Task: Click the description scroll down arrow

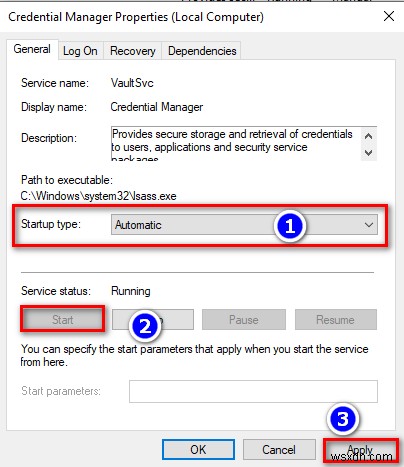Action: (x=368, y=153)
